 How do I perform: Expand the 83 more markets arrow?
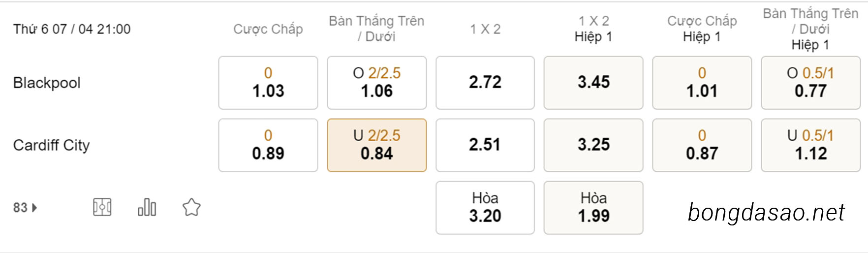pyautogui.click(x=34, y=208)
